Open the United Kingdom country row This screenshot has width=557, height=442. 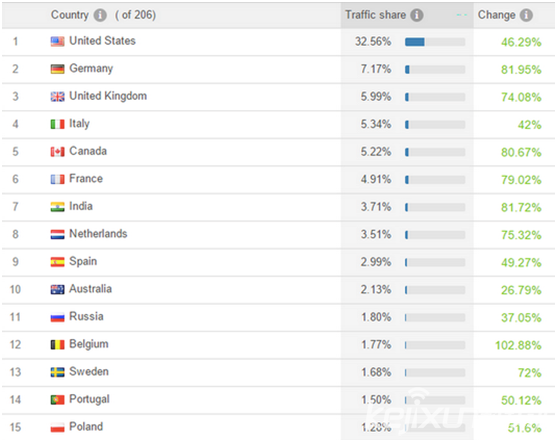coord(278,97)
